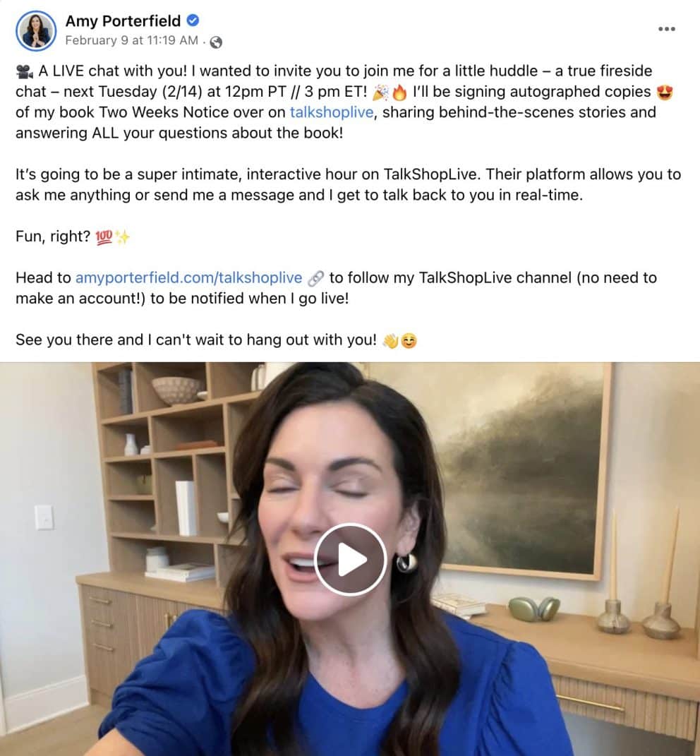700x756 pixels.
Task: Click the "Fun, right?" text line
Action: [x=53, y=236]
